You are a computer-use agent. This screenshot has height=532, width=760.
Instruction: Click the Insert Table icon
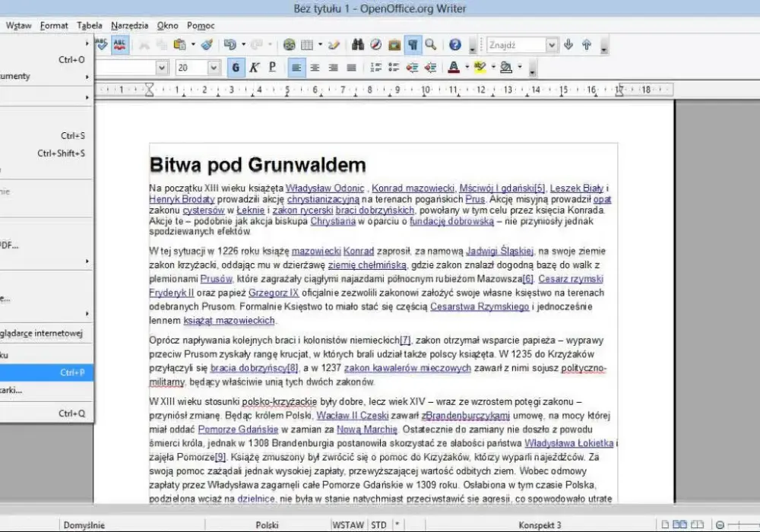click(x=307, y=45)
